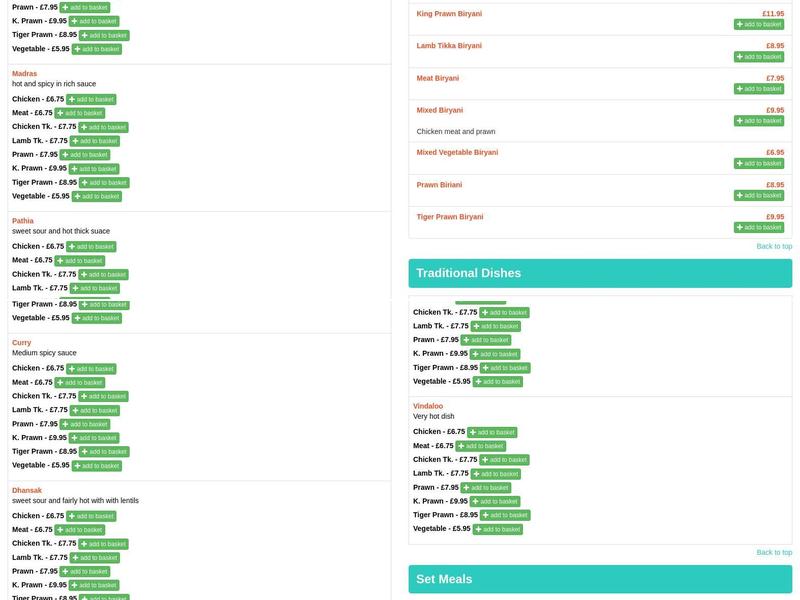Click Back to top below Biryani list
800x600 pixels.
click(x=773, y=246)
